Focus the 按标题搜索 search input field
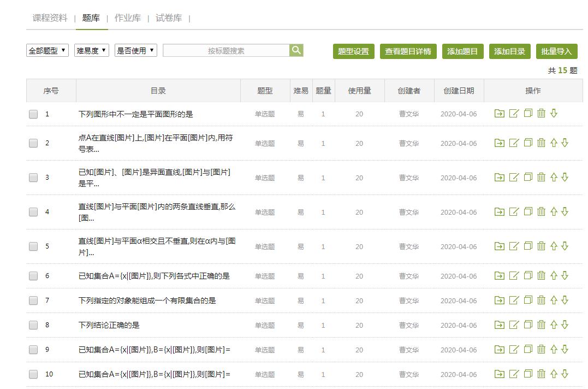The width and height of the screenshot is (588, 389). click(x=226, y=51)
